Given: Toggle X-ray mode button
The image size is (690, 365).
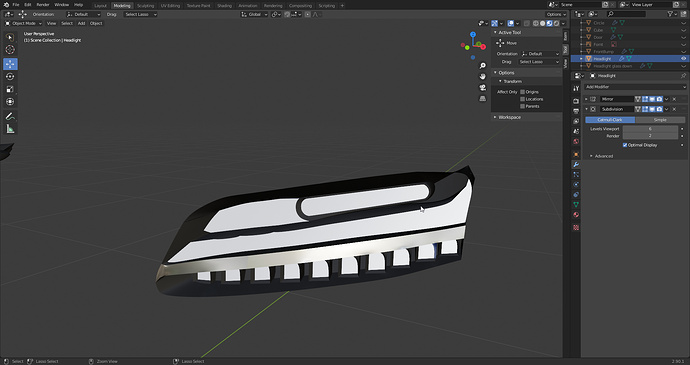Looking at the screenshot, I should [x=527, y=23].
